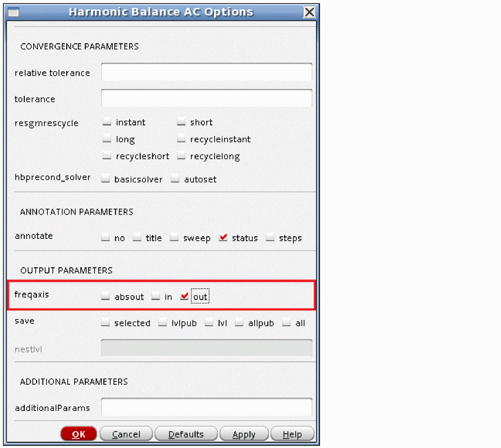Click the additionalParams input field
This screenshot has height=448, width=501.
click(x=206, y=406)
